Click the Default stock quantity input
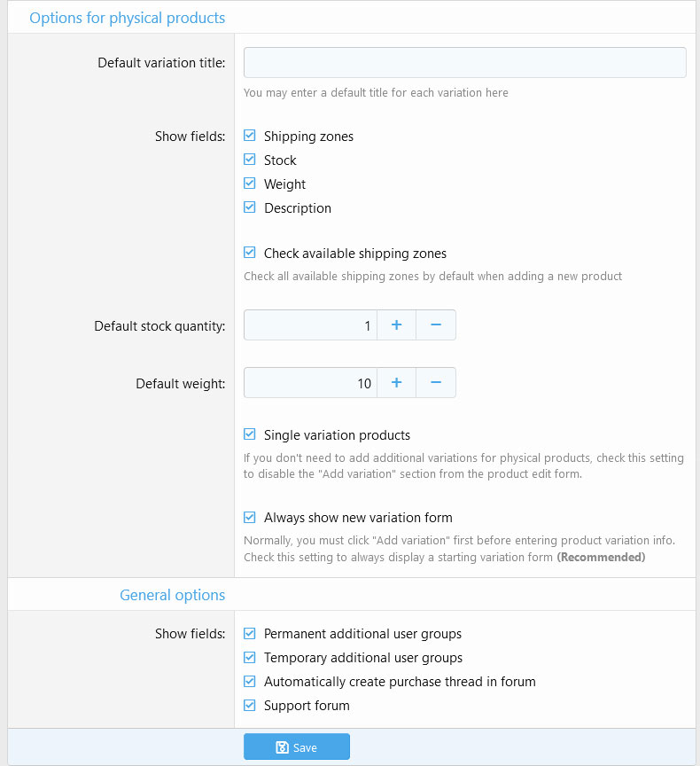Image resolution: width=700 pixels, height=766 pixels. 310,325
